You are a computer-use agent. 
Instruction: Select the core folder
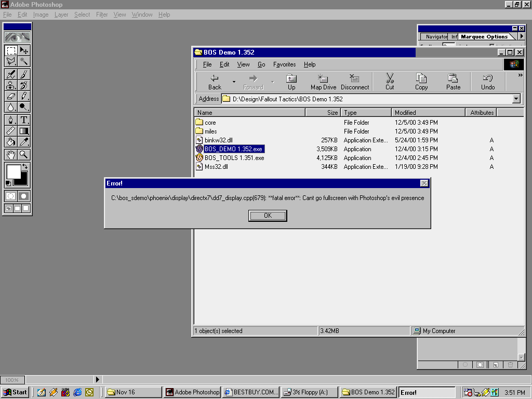(x=206, y=123)
